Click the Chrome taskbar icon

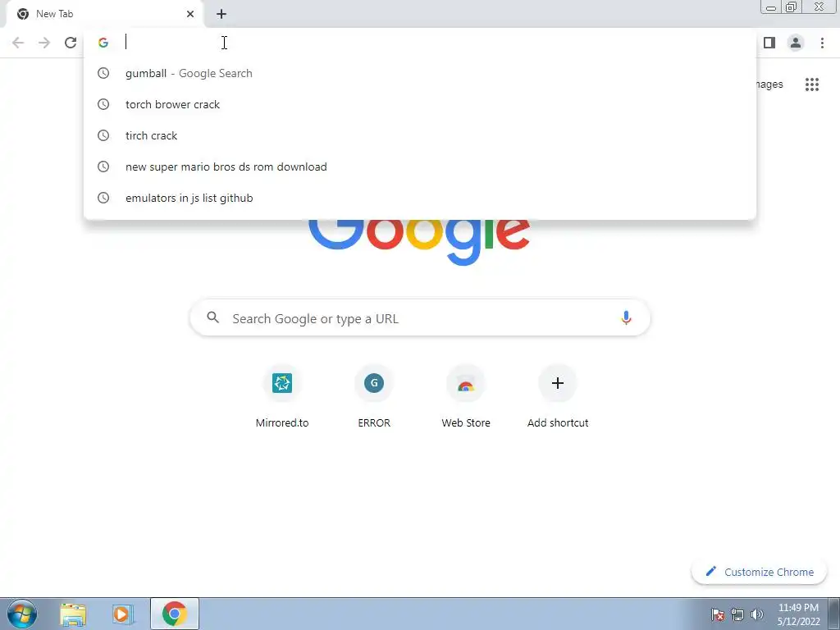tap(175, 614)
